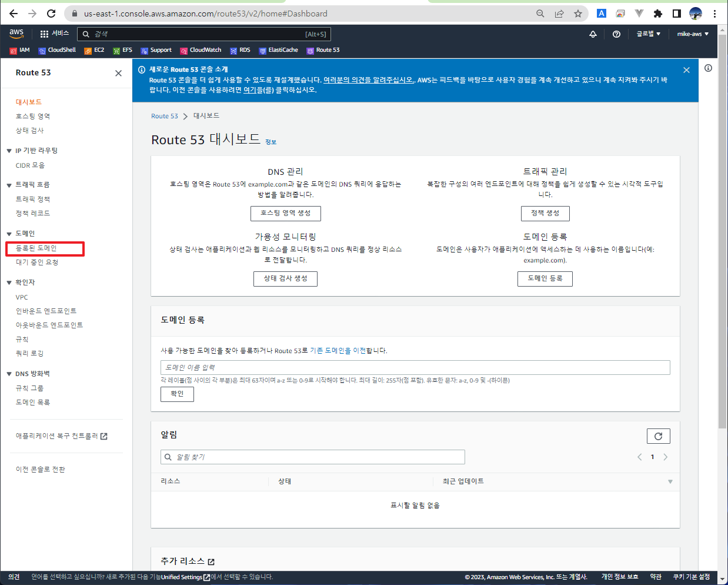Click the info circle icon at right edge
Image resolution: width=728 pixels, height=585 pixels.
[x=708, y=68]
